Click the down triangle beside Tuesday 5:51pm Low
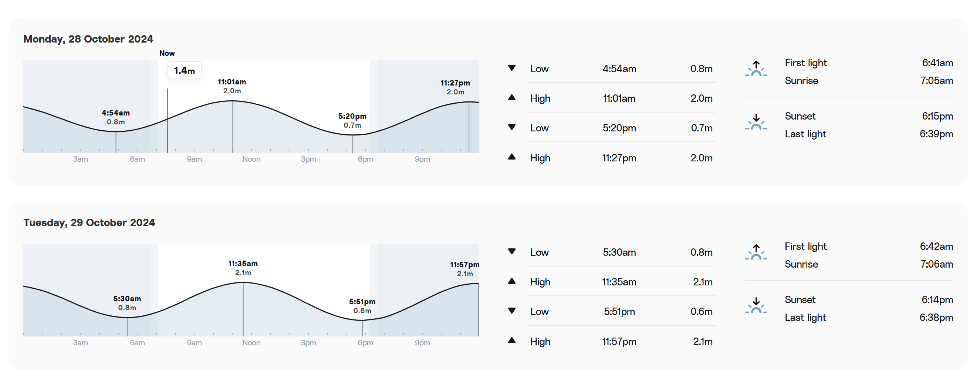 [x=512, y=311]
